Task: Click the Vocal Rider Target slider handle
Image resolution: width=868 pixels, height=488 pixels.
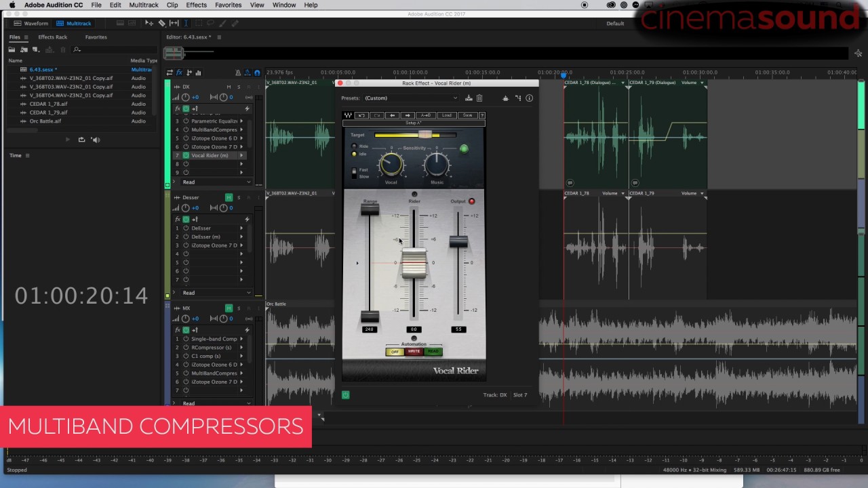Action: (x=425, y=135)
